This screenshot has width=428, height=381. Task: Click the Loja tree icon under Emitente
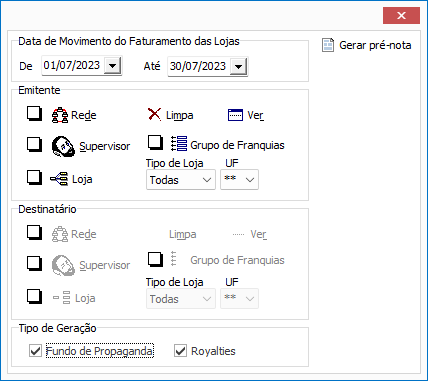click(x=59, y=179)
